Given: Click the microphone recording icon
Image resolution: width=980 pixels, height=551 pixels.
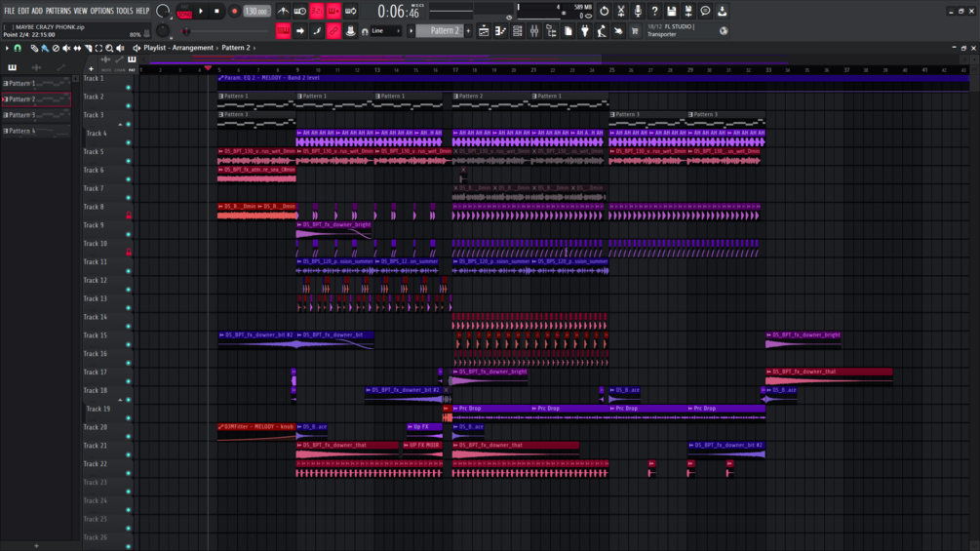Looking at the screenshot, I should (638, 12).
